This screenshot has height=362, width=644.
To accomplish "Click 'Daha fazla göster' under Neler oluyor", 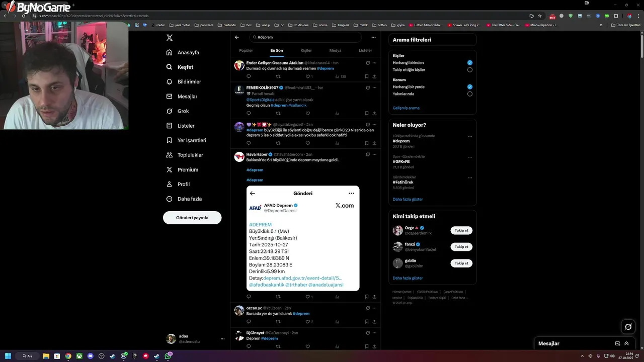I will pos(408,199).
